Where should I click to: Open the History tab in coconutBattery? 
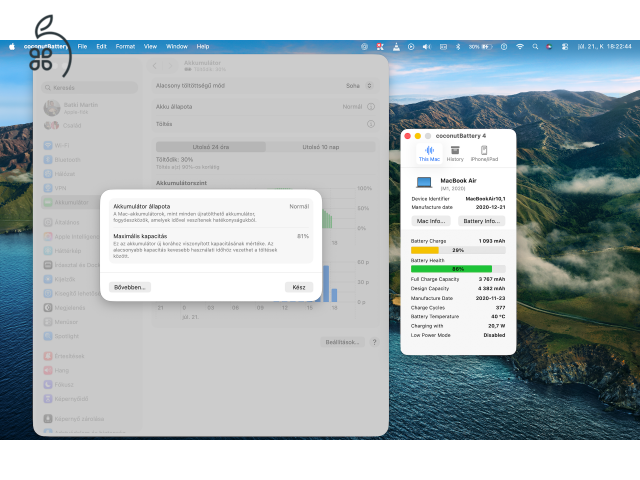tap(455, 154)
